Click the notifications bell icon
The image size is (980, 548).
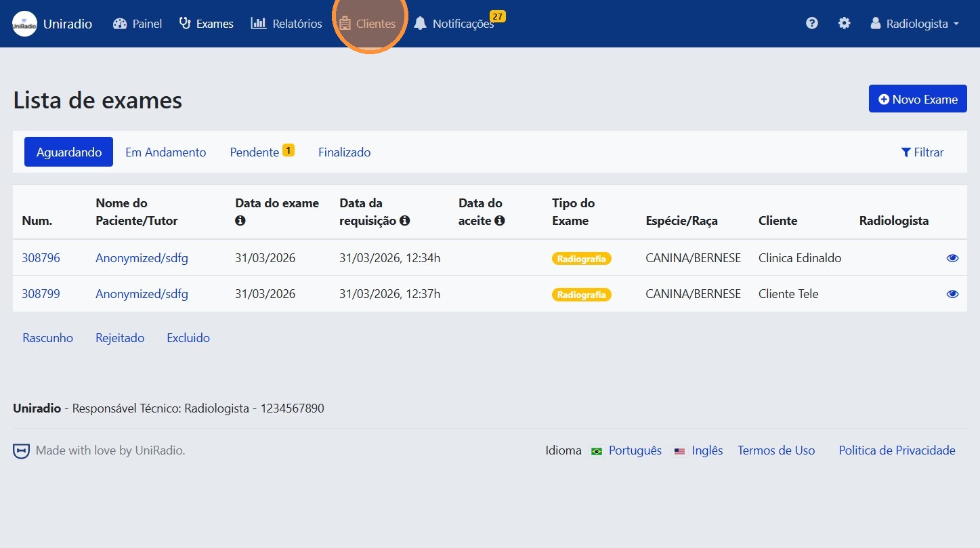421,24
